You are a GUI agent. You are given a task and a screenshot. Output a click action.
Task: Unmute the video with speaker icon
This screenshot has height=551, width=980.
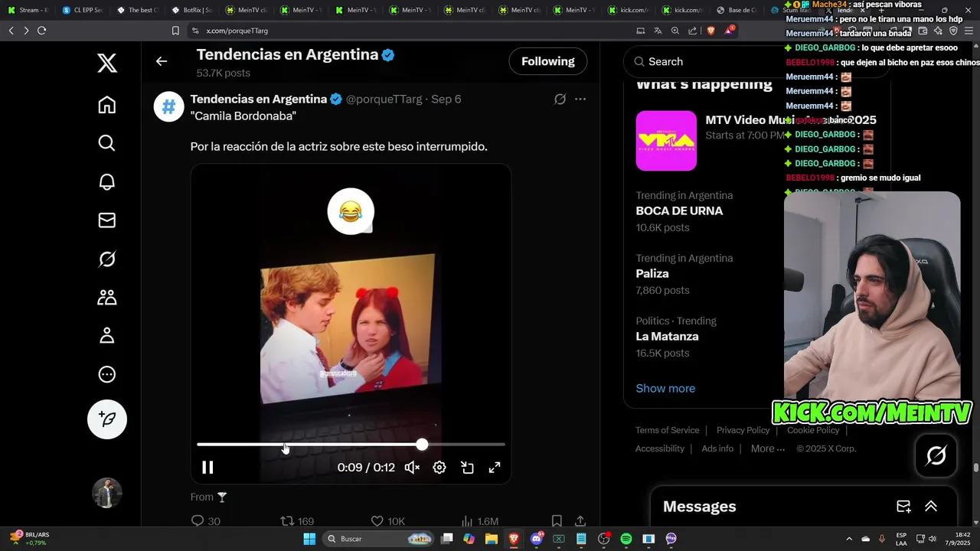(412, 468)
